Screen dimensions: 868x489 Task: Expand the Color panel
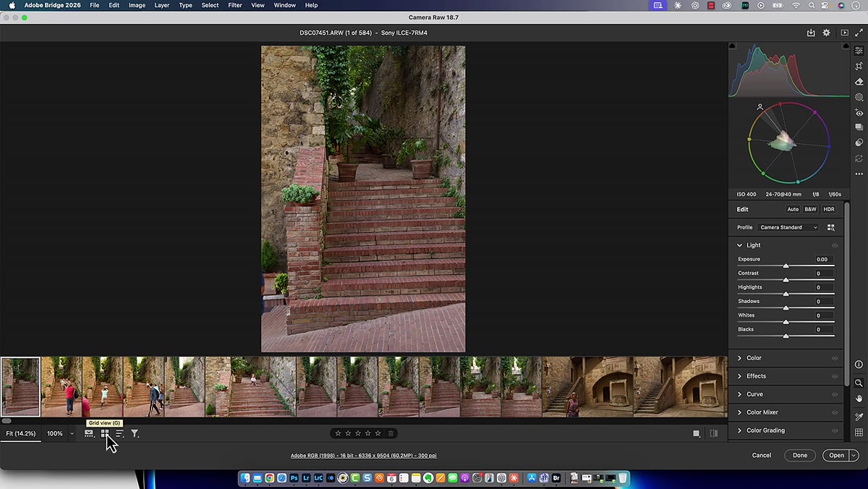pyautogui.click(x=739, y=358)
